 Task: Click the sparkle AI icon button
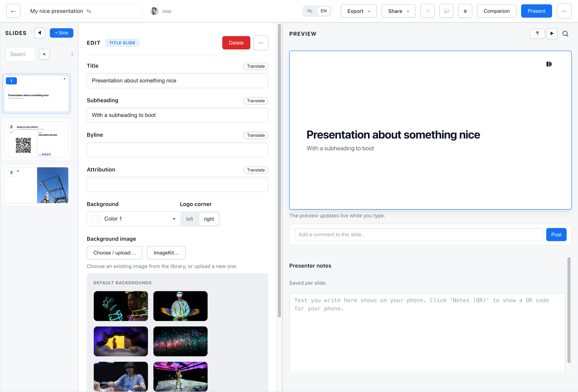click(x=427, y=11)
